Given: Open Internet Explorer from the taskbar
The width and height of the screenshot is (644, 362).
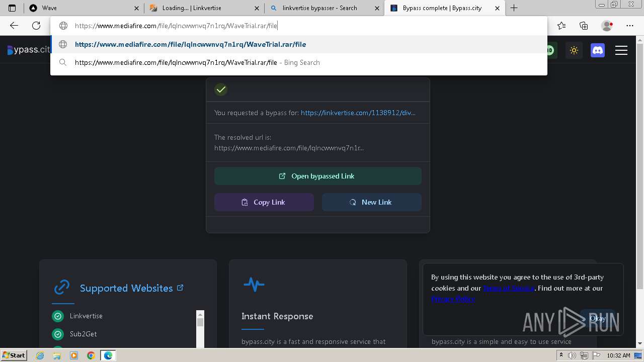Looking at the screenshot, I should click(x=40, y=355).
